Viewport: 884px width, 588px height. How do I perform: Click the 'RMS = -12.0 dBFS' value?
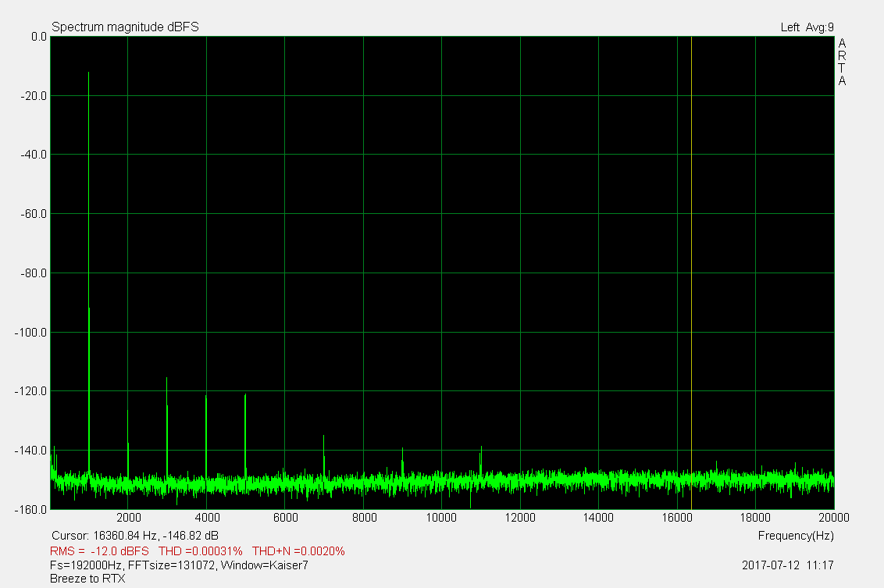click(100, 551)
